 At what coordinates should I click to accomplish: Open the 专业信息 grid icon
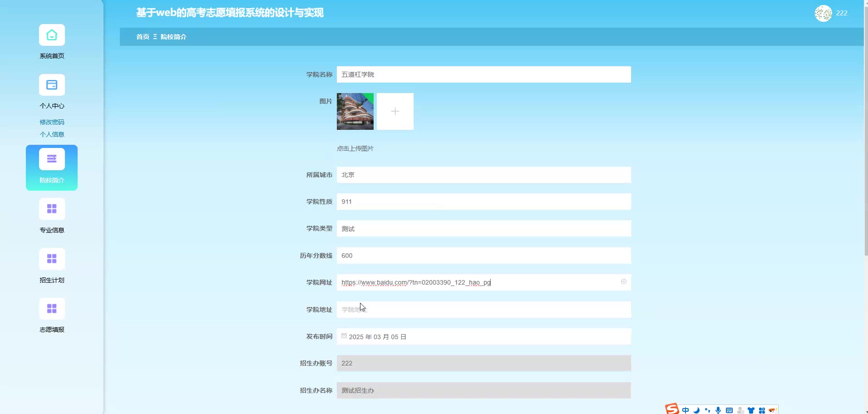tap(52, 209)
